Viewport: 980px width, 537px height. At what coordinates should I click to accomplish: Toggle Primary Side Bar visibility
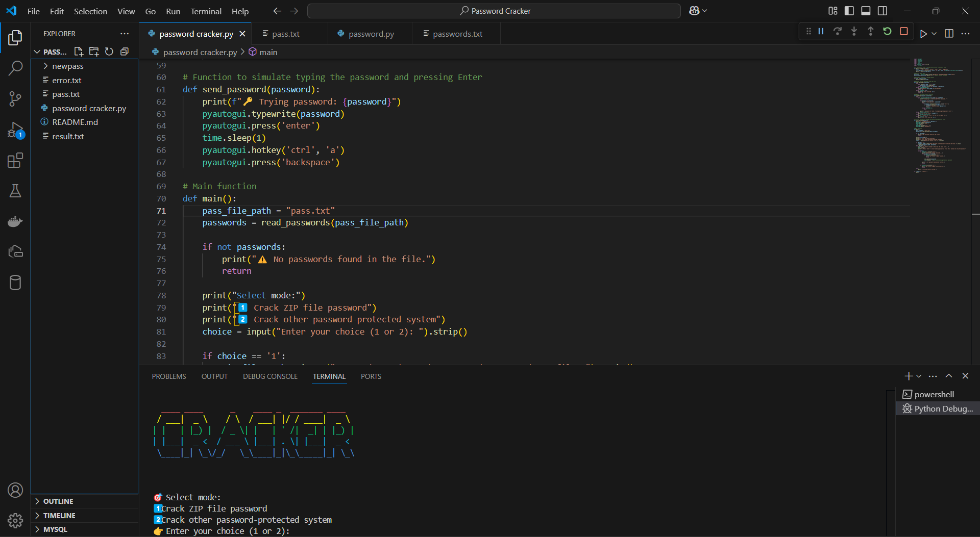click(x=849, y=11)
